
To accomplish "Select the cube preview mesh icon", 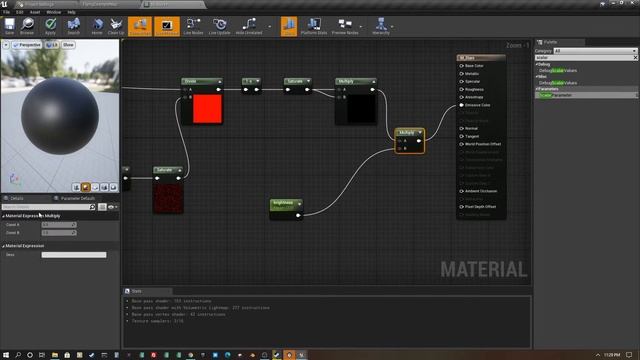I will (104, 187).
